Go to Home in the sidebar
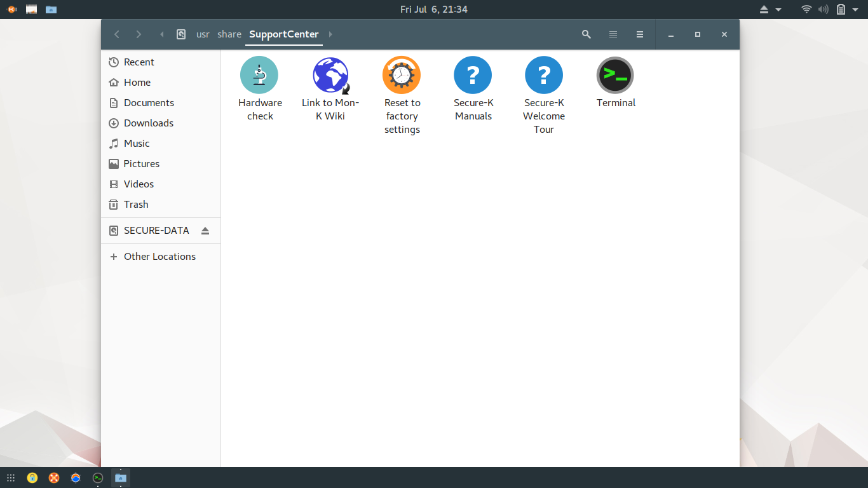Viewport: 868px width, 488px height. point(161,83)
